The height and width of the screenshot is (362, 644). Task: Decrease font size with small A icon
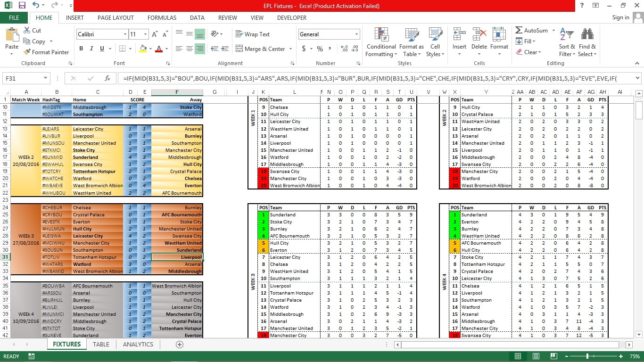coord(165,34)
